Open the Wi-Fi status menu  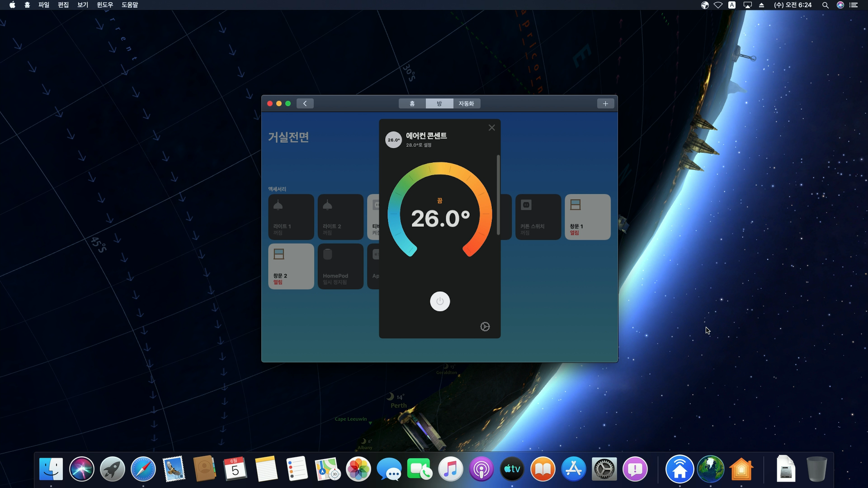coord(718,5)
